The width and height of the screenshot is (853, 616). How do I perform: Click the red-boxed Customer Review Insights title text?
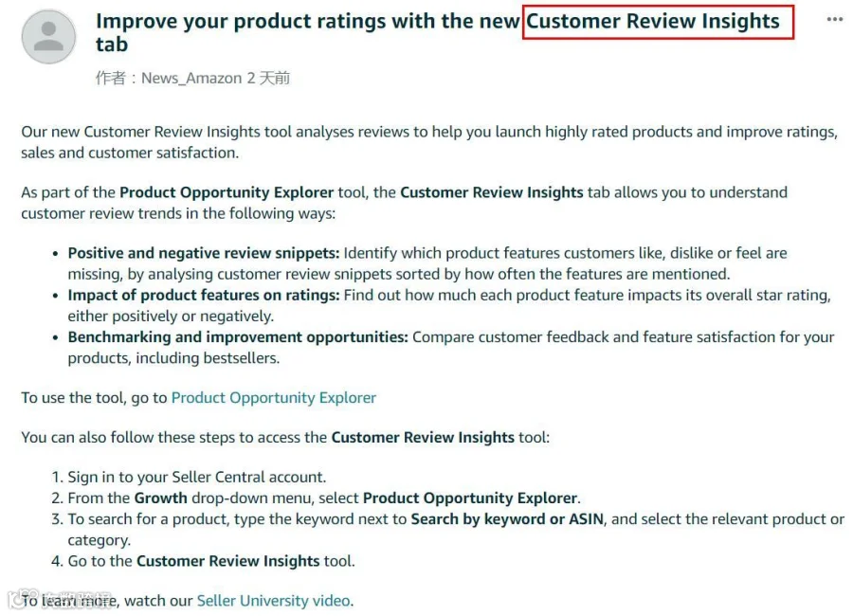[653, 21]
